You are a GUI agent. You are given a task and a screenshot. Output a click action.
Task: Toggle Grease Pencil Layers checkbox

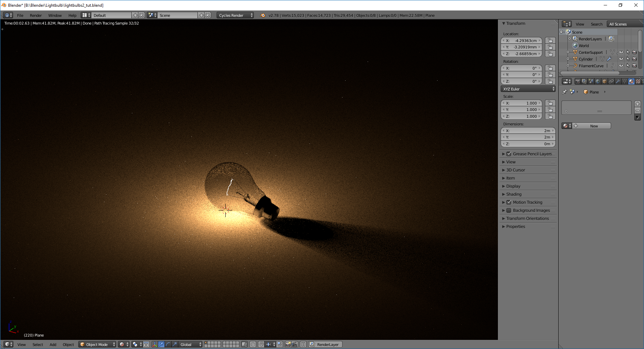(x=509, y=154)
